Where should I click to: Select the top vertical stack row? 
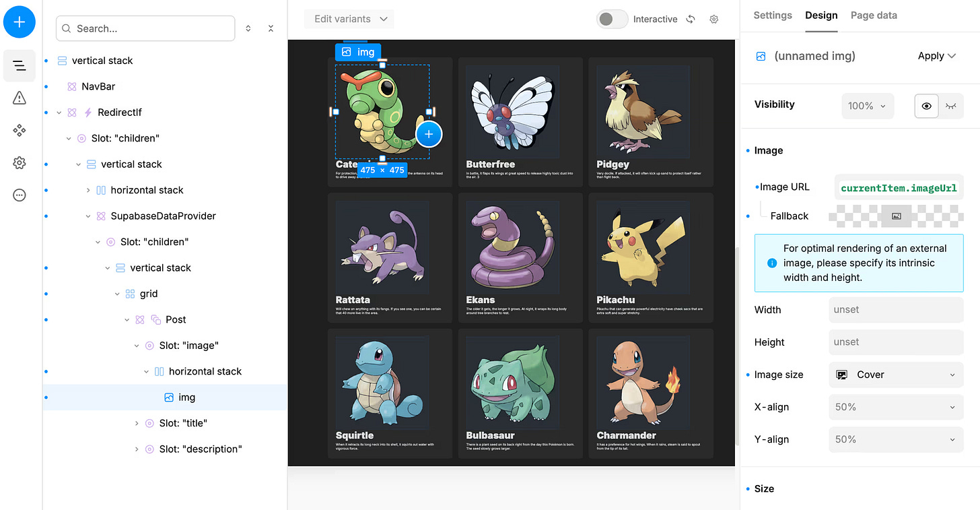tap(165, 61)
